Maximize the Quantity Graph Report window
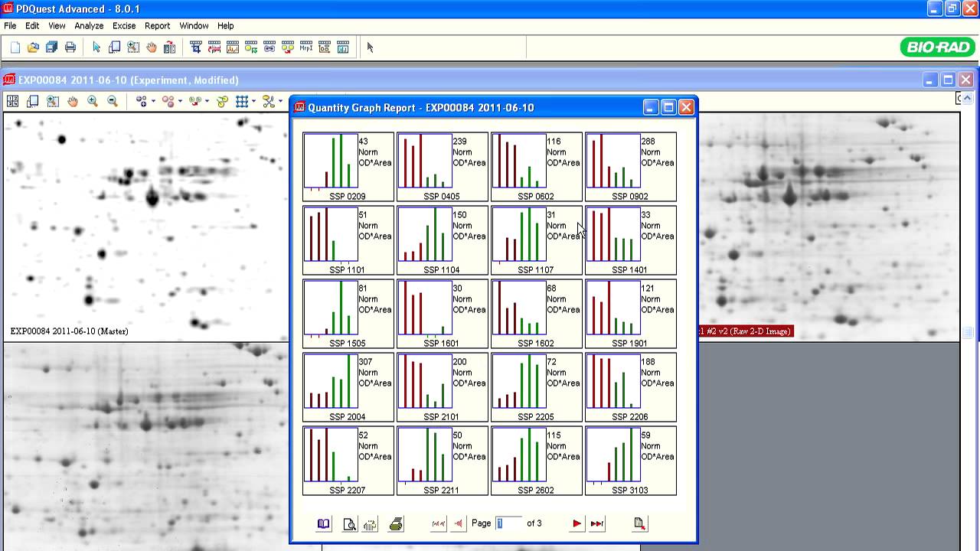The width and height of the screenshot is (980, 551). [x=668, y=108]
